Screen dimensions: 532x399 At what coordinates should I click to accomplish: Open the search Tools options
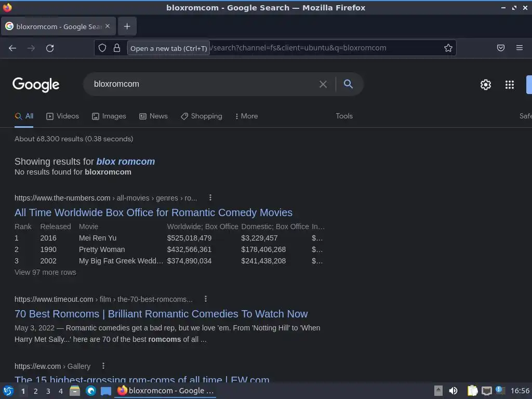click(344, 116)
